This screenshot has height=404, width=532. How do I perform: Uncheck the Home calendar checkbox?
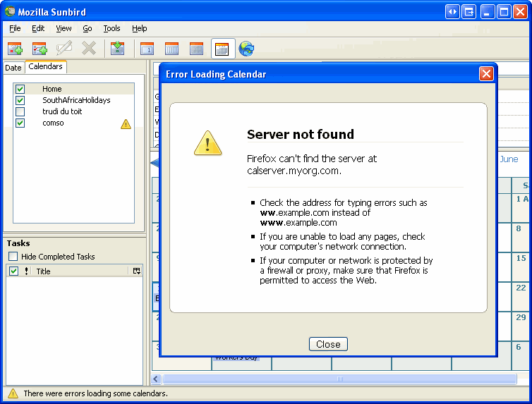coord(20,89)
